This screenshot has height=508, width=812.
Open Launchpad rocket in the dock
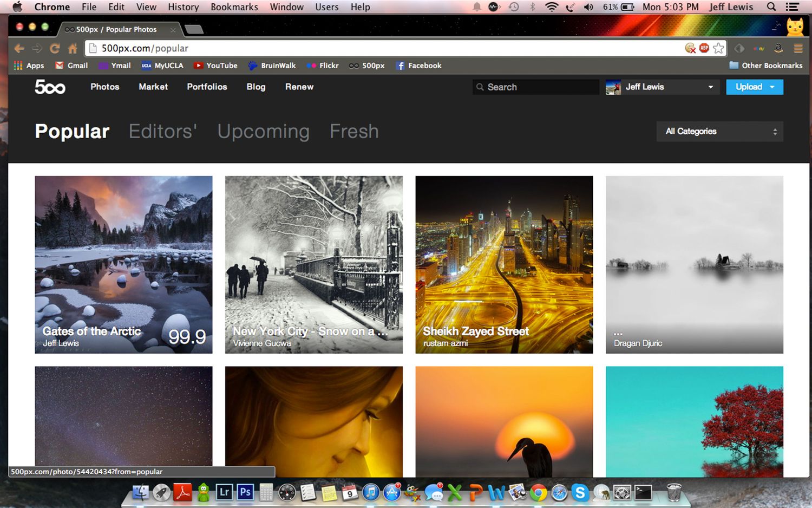point(161,492)
